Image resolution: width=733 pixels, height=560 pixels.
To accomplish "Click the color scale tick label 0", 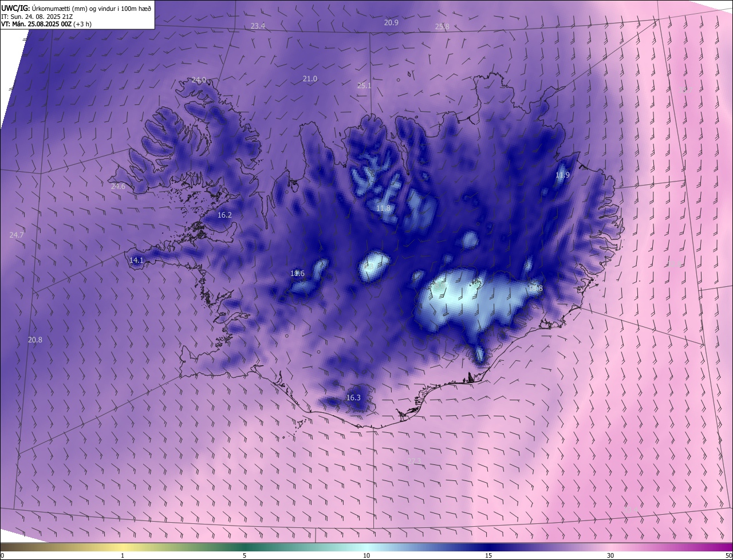I will 2,555.
